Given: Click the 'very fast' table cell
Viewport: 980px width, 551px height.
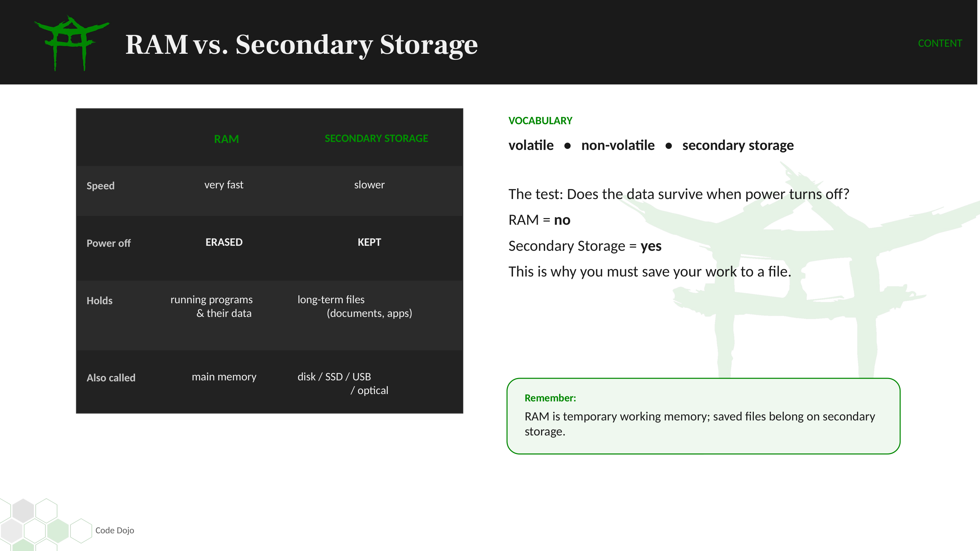Looking at the screenshot, I should (224, 185).
